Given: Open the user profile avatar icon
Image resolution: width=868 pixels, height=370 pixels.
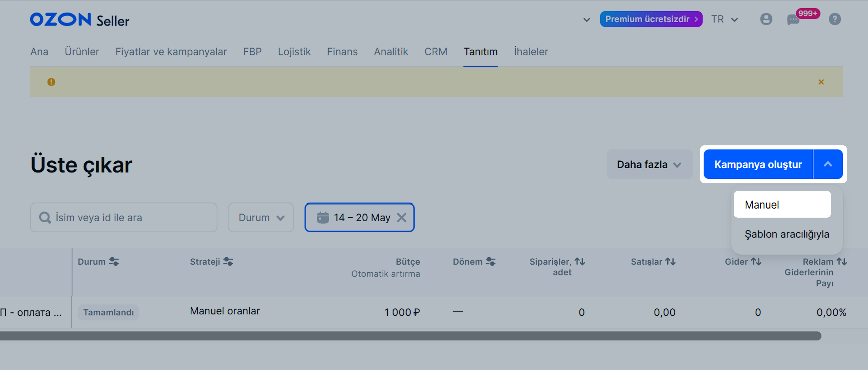Looking at the screenshot, I should click(x=766, y=19).
